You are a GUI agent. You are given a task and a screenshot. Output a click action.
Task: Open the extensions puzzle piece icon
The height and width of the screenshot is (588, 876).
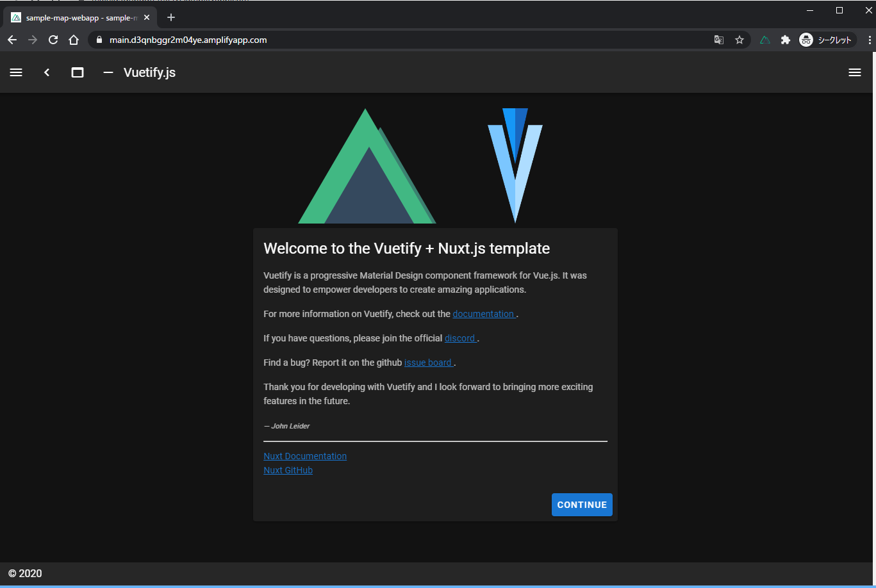point(785,40)
